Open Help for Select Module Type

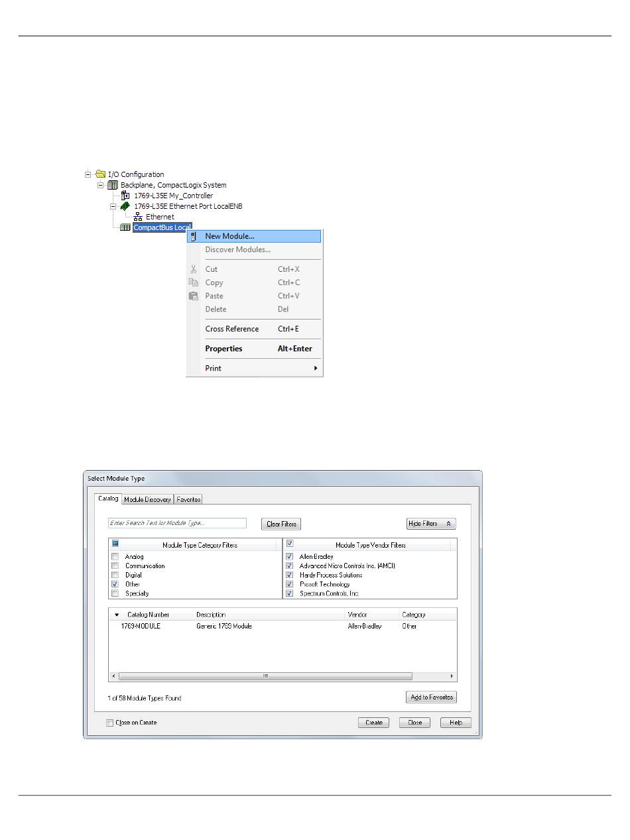point(456,723)
